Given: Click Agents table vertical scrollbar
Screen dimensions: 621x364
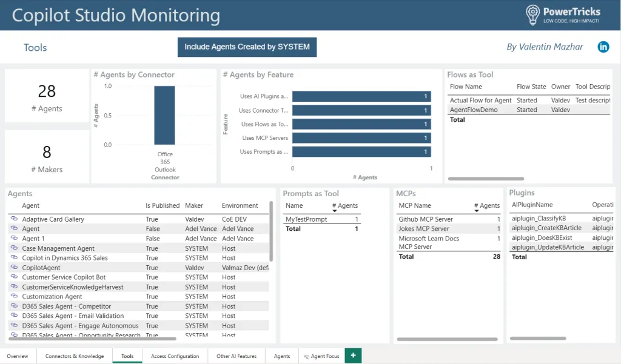Looking at the screenshot, I should (x=271, y=231).
